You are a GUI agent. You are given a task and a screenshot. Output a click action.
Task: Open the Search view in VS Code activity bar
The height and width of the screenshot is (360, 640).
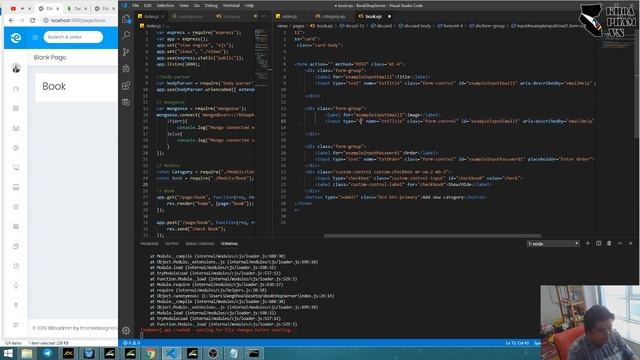[126, 35]
